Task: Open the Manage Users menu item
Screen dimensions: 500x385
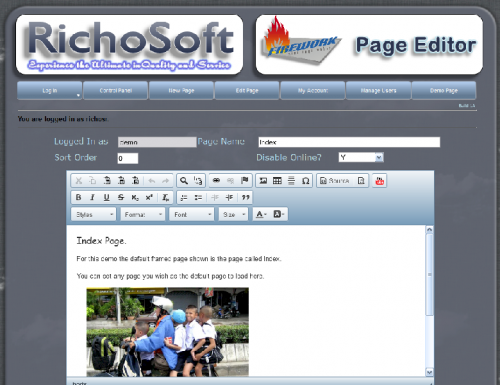Action: pyautogui.click(x=378, y=90)
